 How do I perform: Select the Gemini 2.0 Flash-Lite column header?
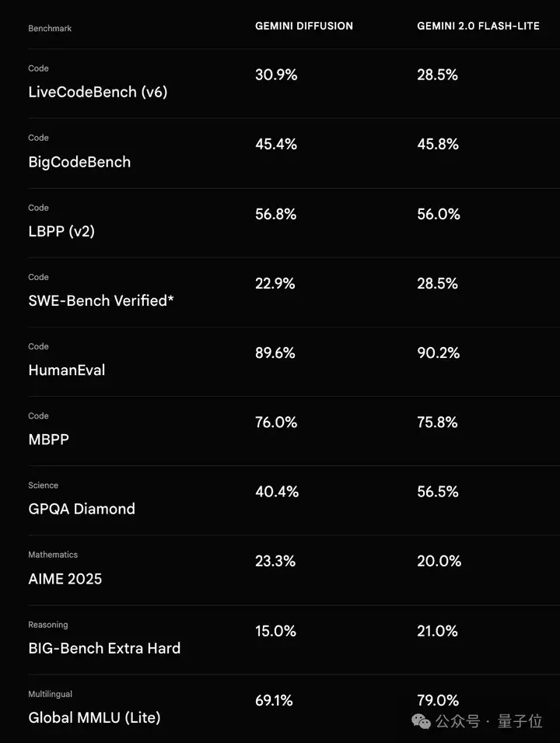(478, 26)
